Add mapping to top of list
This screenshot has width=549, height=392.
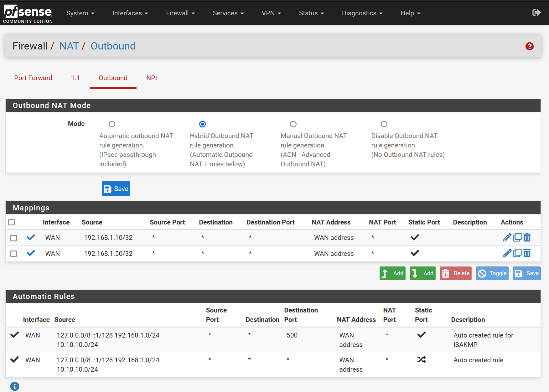tap(392, 273)
